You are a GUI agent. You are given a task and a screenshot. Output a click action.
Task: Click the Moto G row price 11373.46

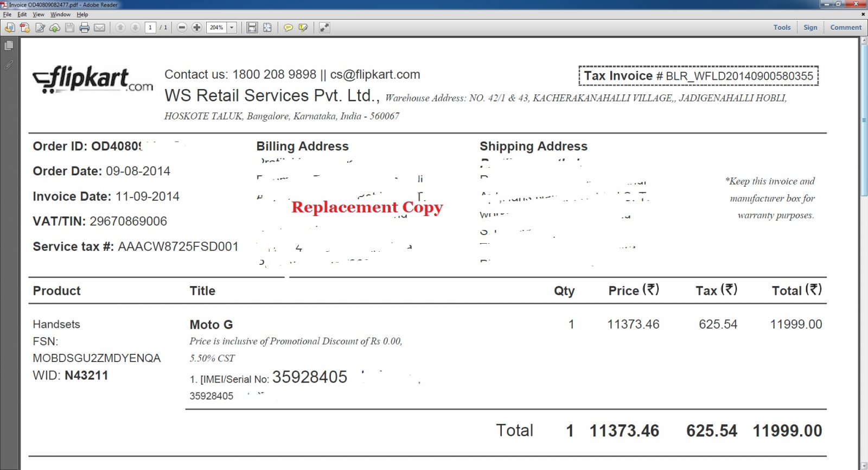click(633, 325)
